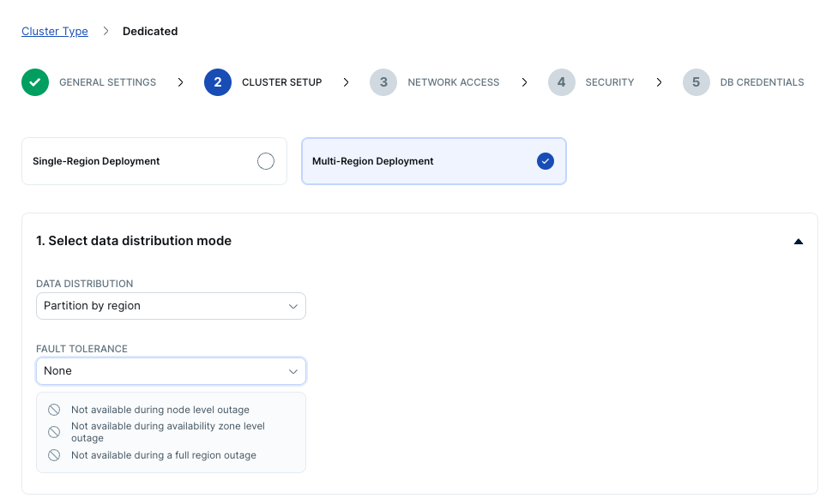Viewport: 832px width, 504px height.
Task: Click the step 2 circle icon
Action: point(218,82)
